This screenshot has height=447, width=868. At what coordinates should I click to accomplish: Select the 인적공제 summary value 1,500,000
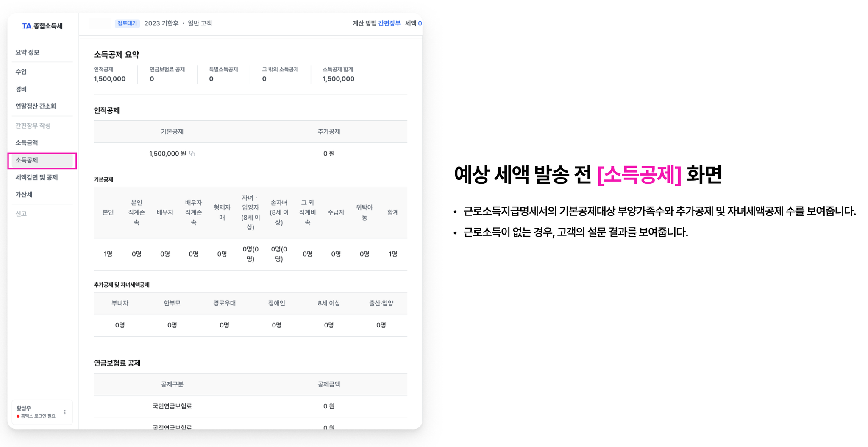coord(110,79)
